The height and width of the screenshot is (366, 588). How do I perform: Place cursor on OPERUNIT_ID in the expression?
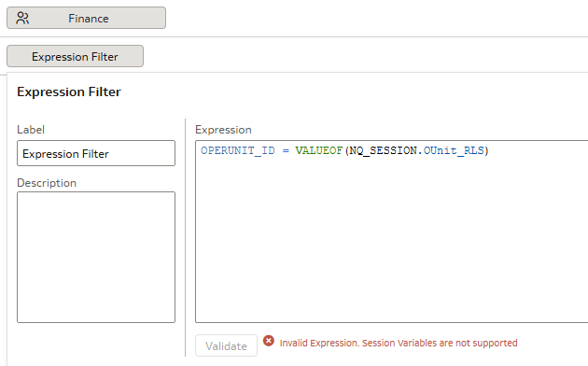coord(238,150)
